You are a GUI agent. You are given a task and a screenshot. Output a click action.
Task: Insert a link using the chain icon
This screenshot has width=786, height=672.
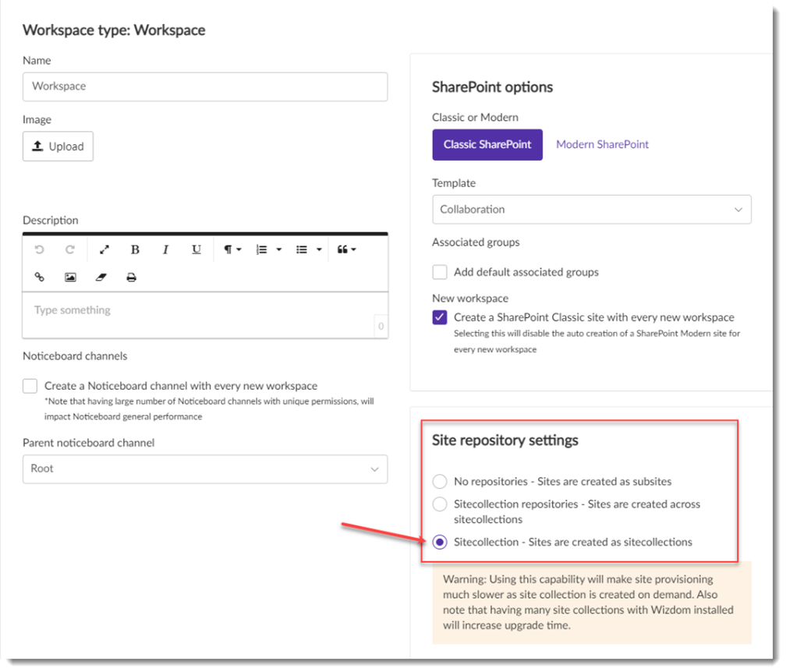tap(39, 277)
